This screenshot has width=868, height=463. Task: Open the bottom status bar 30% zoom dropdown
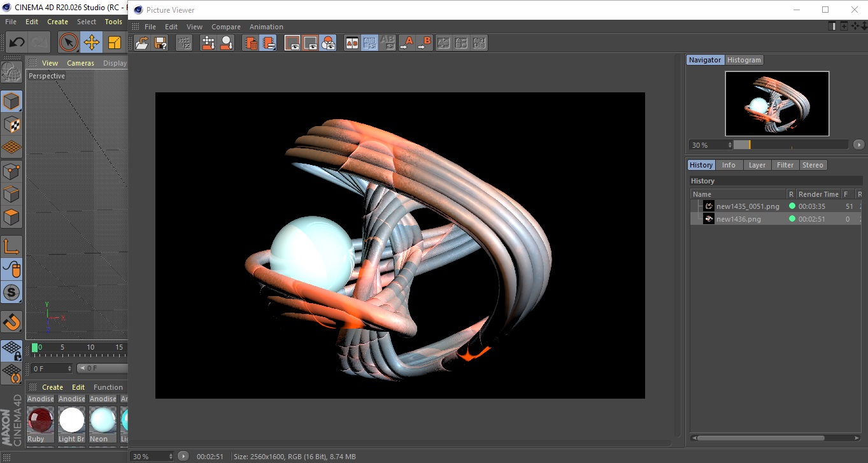pos(152,457)
